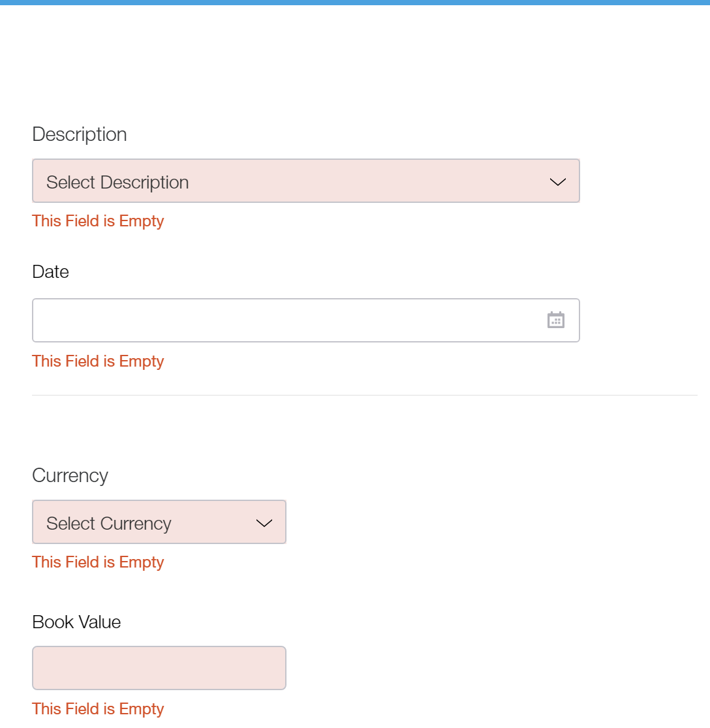Screen dimensions: 710x728
Task: Click the error message under Date field
Action: click(x=98, y=361)
